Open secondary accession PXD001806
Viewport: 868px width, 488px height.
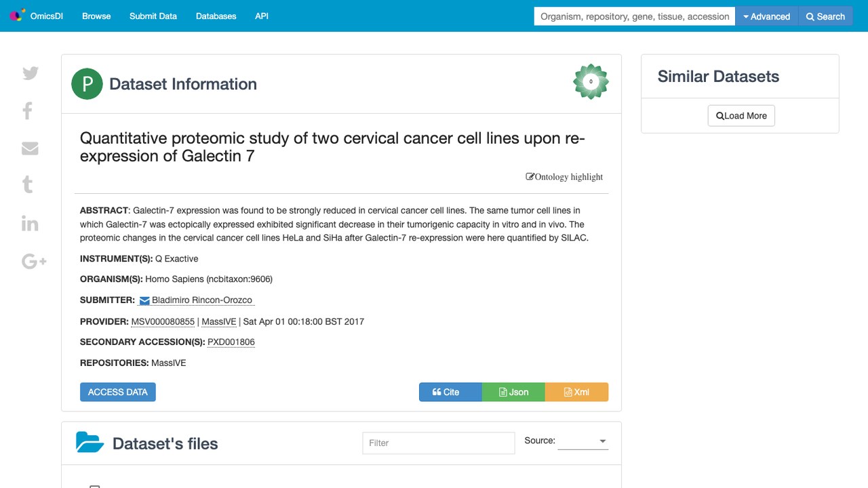231,342
